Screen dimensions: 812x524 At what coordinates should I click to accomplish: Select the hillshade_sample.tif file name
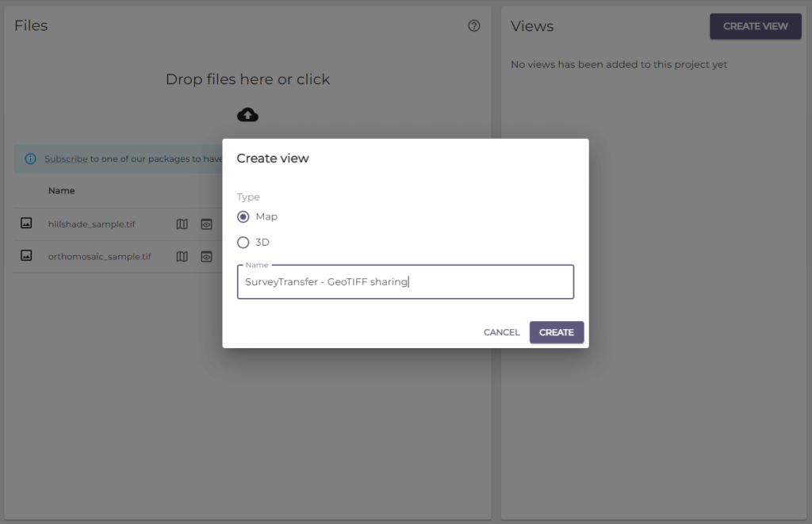pos(91,224)
